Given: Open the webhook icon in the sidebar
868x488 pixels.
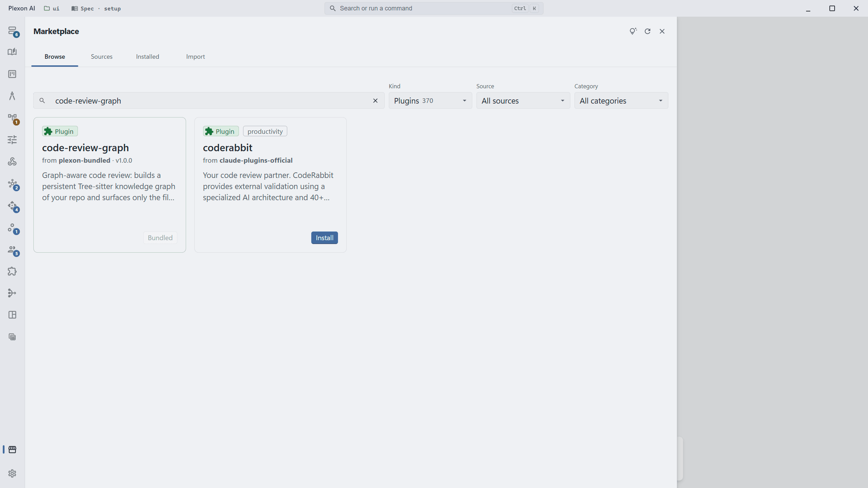Looking at the screenshot, I should coord(12,162).
